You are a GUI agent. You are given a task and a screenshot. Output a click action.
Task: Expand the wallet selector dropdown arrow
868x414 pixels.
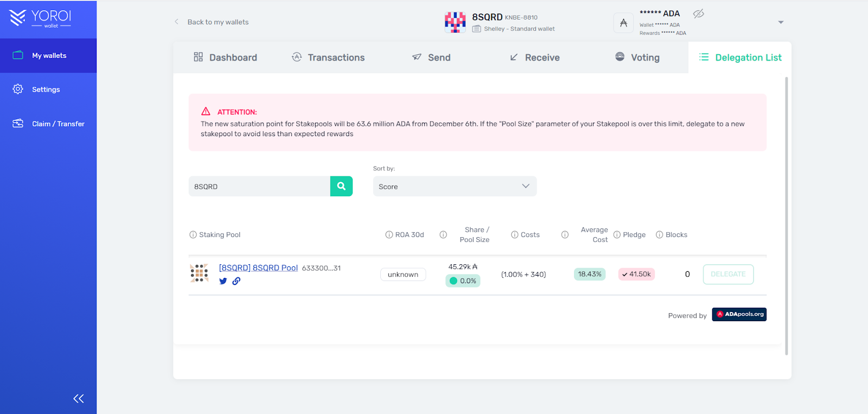(x=781, y=22)
